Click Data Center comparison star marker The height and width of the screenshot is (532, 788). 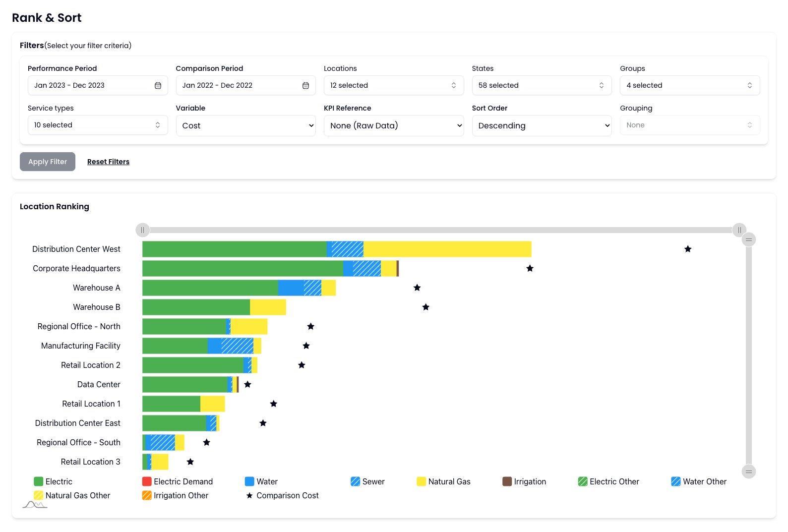[x=247, y=384]
